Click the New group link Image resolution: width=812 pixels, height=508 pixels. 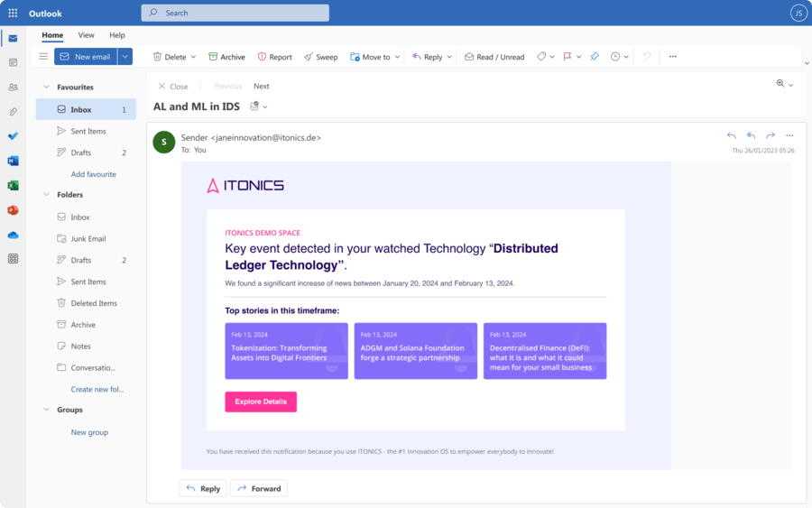(x=89, y=432)
